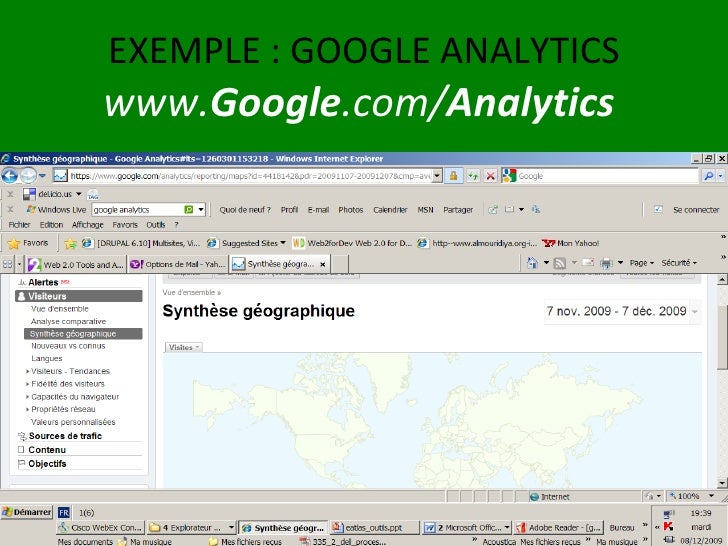Image resolution: width=728 pixels, height=546 pixels.
Task: Click the delicious TAG icon
Action: [93, 194]
